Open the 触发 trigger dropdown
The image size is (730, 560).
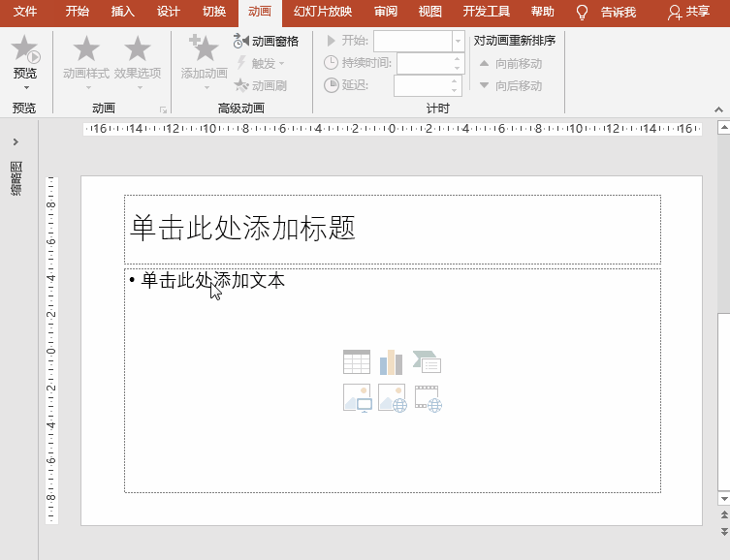pyautogui.click(x=261, y=63)
